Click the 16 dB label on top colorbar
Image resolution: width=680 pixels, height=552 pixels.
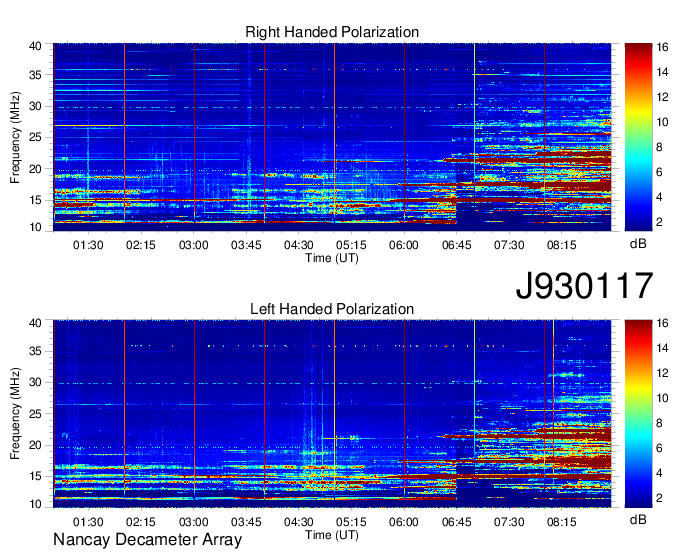pos(662,47)
